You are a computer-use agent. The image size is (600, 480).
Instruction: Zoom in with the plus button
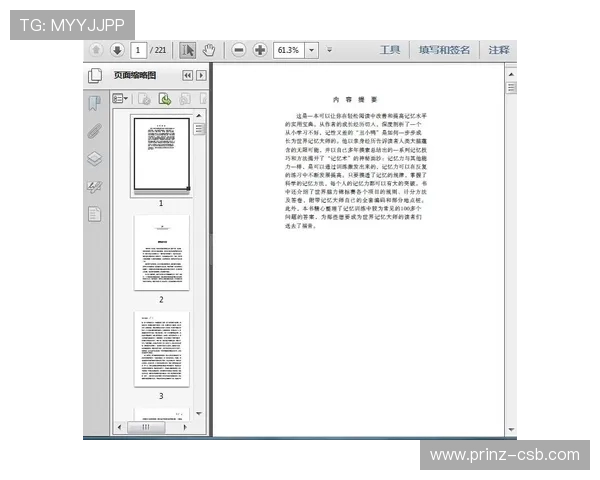[x=260, y=50]
